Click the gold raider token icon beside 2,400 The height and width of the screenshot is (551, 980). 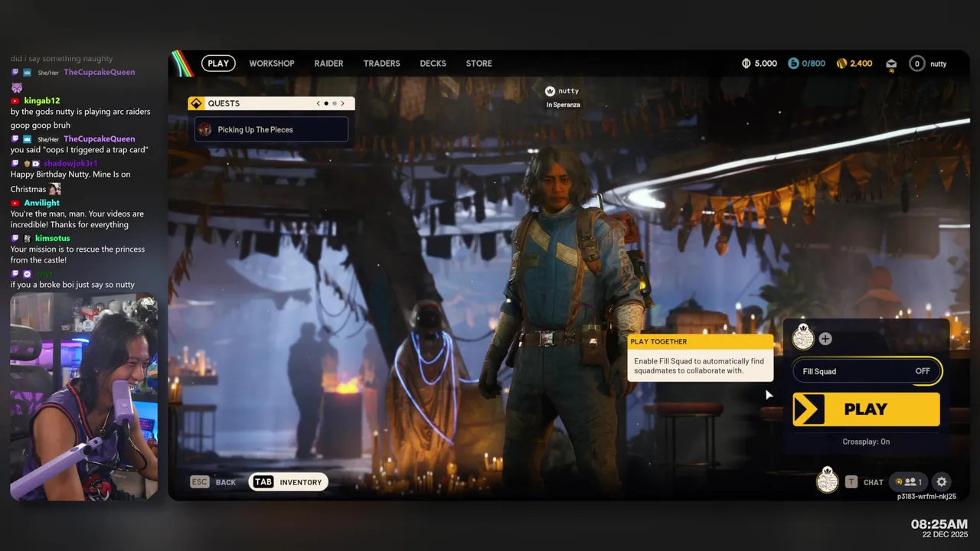(841, 64)
